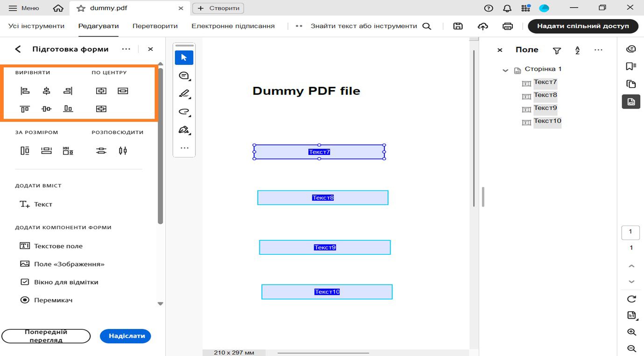The width and height of the screenshot is (644, 356).
Task: Star the dummy.pdf tab as favorite
Action: point(81,8)
